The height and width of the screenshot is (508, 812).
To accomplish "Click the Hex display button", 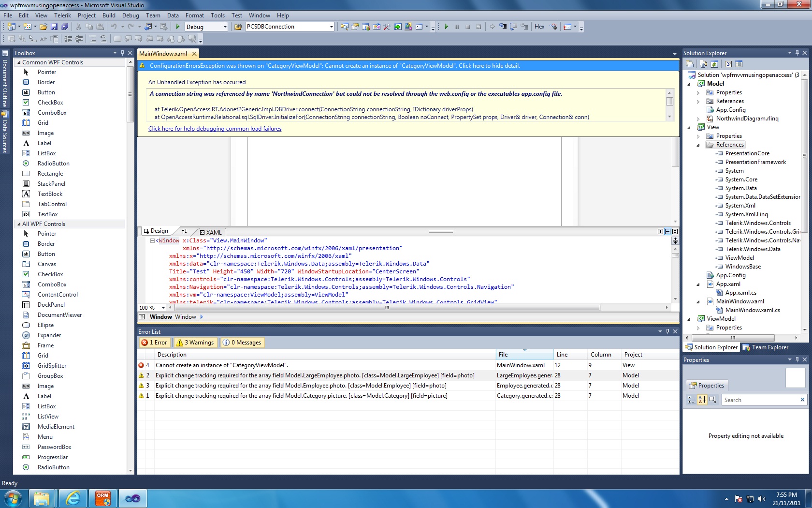I will 539,27.
